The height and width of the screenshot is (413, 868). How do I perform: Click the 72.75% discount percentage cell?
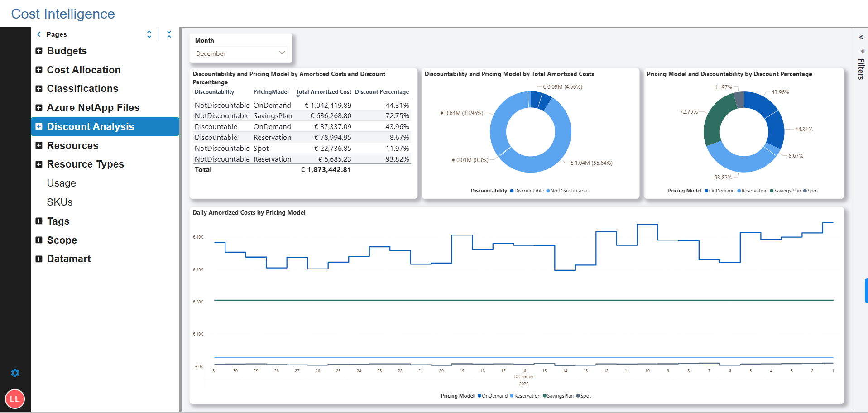click(397, 116)
